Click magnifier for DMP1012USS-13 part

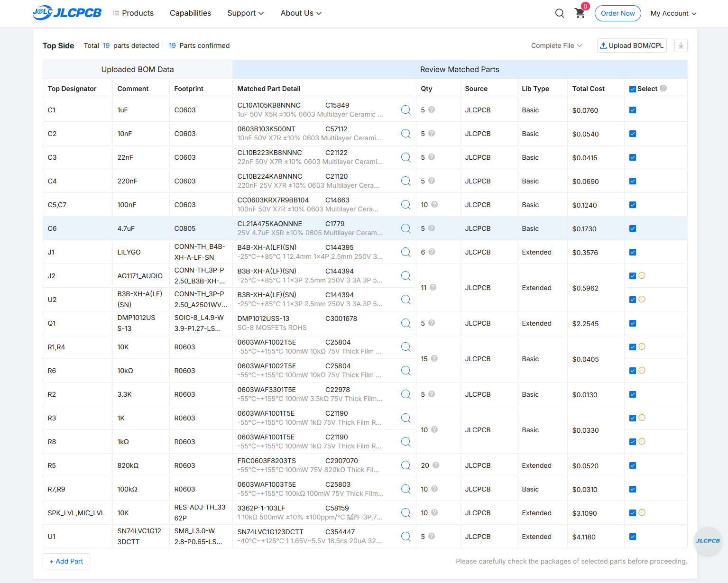point(406,323)
